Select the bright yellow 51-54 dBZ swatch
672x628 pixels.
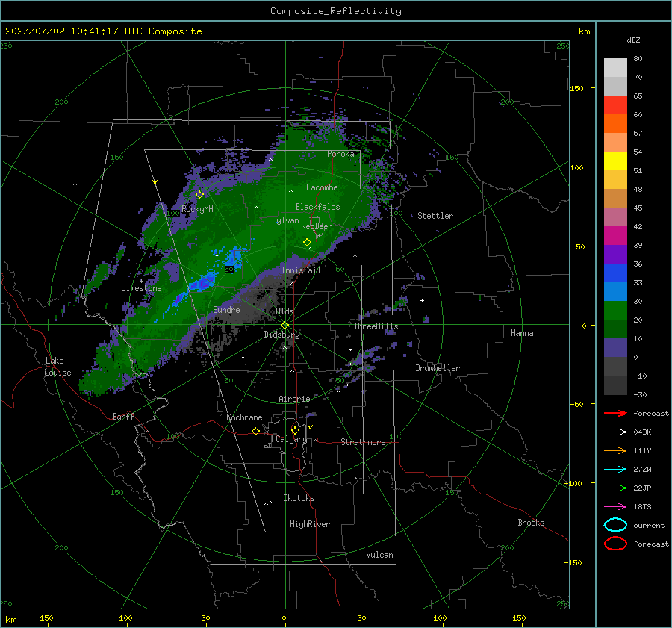[615, 161]
